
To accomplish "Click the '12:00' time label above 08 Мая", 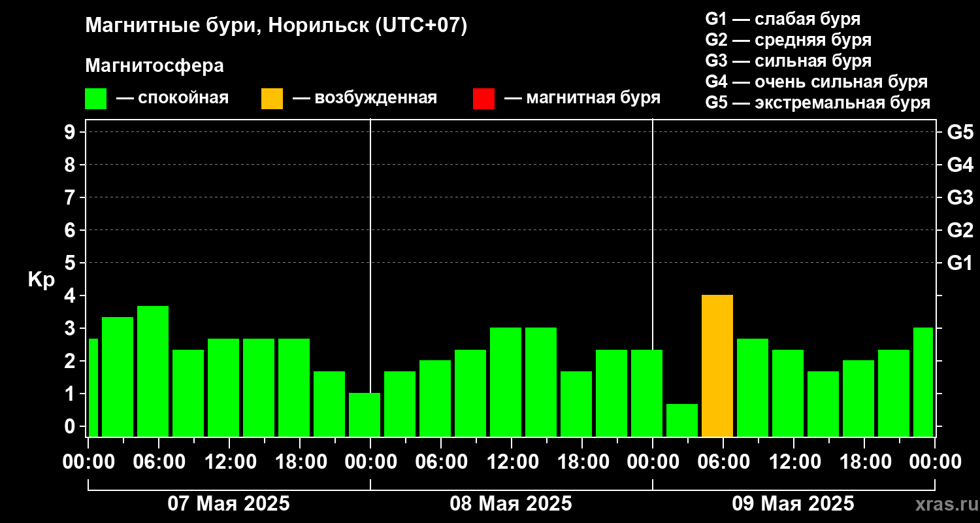I will point(512,462).
